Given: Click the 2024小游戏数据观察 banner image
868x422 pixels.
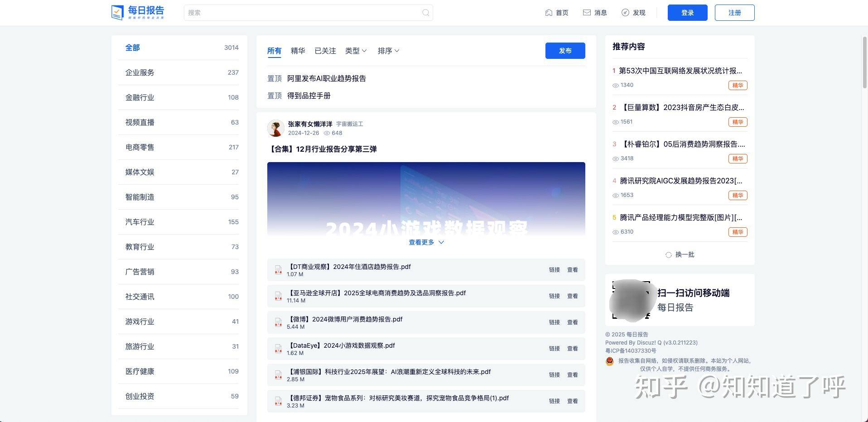Looking at the screenshot, I should pyautogui.click(x=426, y=198).
